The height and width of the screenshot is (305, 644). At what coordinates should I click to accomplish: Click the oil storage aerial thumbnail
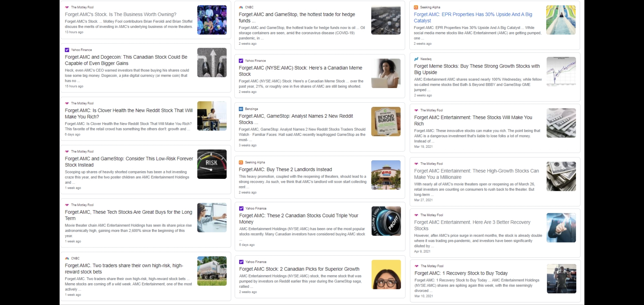click(386, 20)
